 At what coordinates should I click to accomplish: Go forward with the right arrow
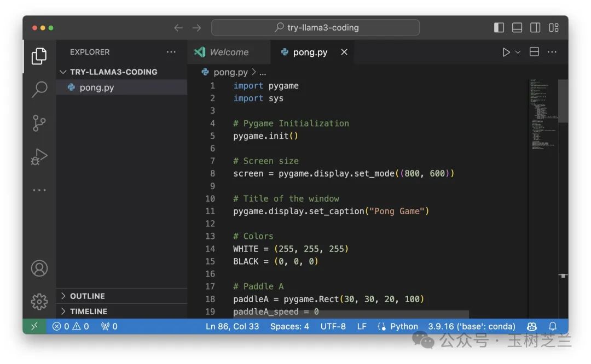[x=197, y=28]
